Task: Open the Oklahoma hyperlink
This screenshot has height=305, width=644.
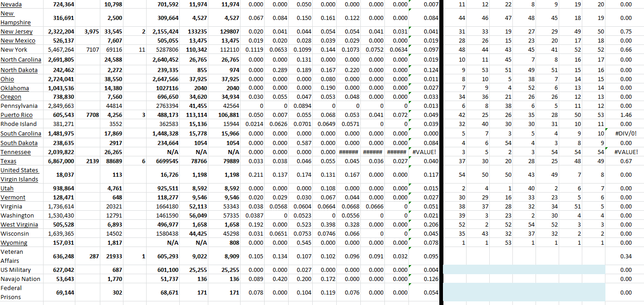Action: click(x=15, y=88)
